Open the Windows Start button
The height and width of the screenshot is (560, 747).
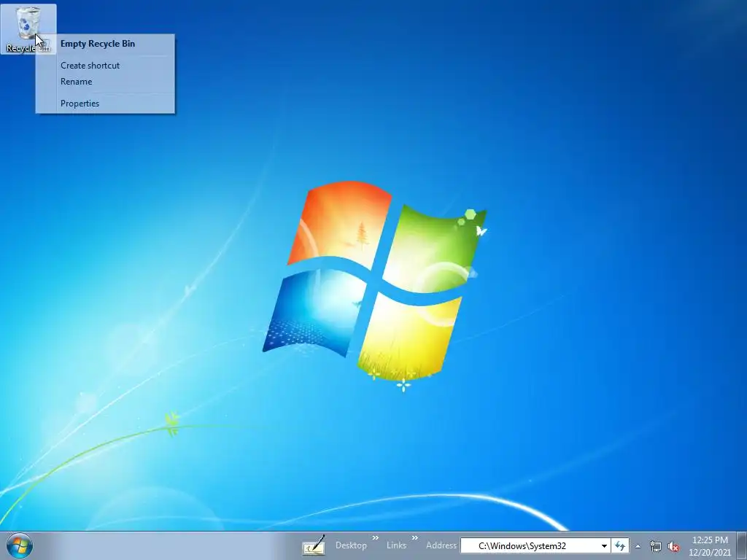pyautogui.click(x=20, y=545)
